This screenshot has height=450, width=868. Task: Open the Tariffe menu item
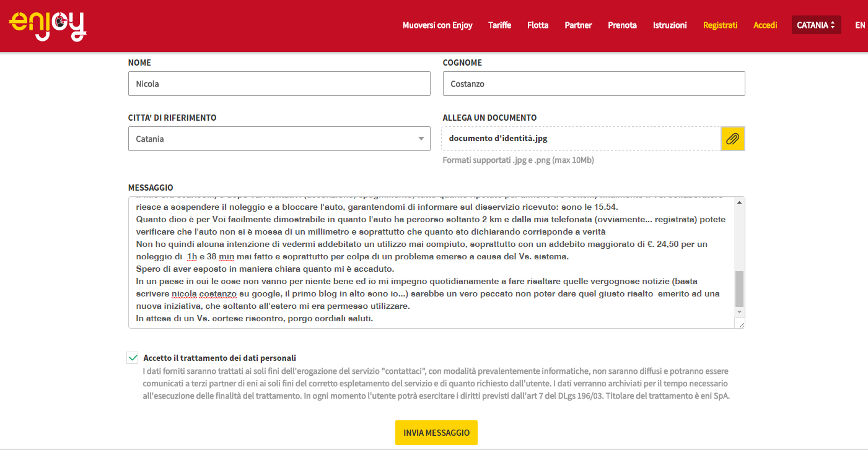pyautogui.click(x=499, y=25)
